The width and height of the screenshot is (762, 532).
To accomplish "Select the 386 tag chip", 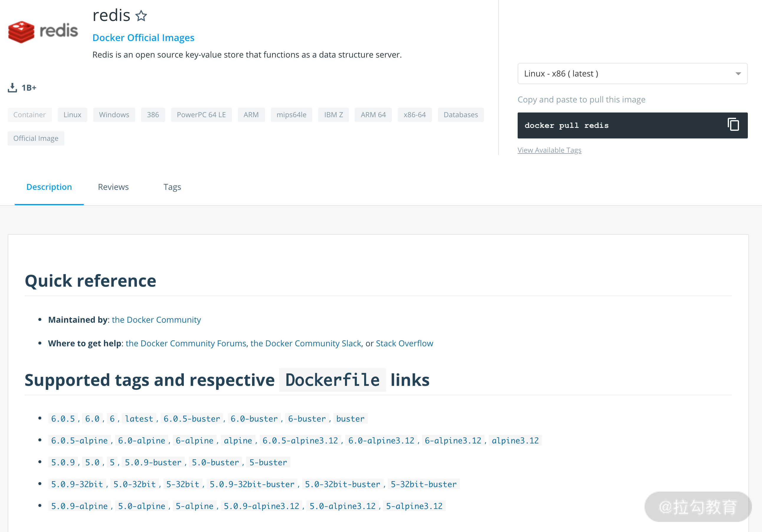I will [x=153, y=115].
